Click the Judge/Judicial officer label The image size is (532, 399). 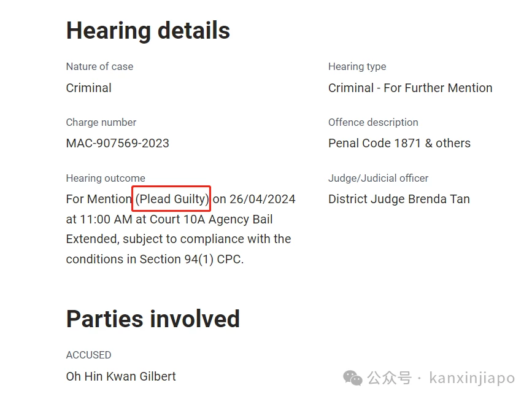378,178
